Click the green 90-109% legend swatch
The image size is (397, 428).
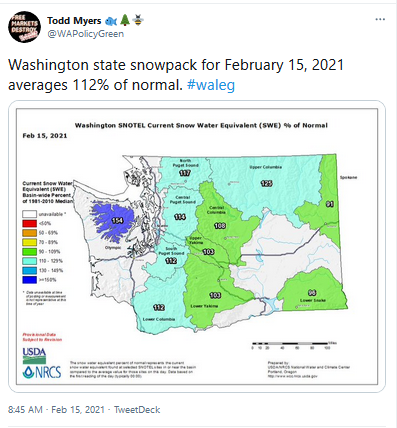29,251
